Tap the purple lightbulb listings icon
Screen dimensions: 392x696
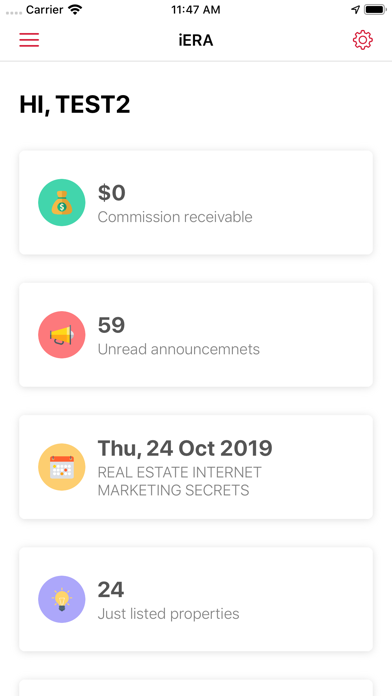pyautogui.click(x=62, y=599)
